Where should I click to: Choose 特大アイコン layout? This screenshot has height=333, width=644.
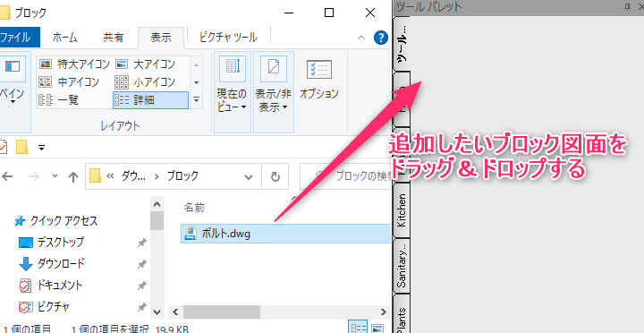74,64
